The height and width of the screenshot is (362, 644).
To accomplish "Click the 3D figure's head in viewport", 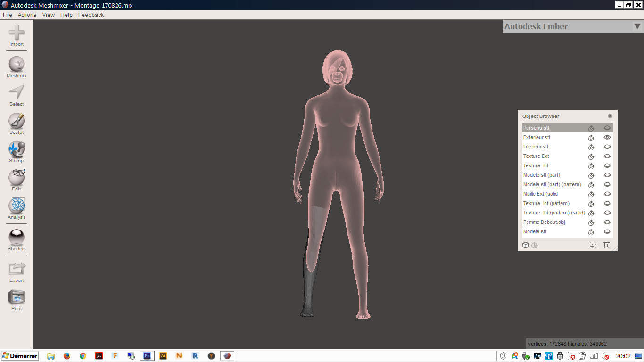I will pos(338,68).
